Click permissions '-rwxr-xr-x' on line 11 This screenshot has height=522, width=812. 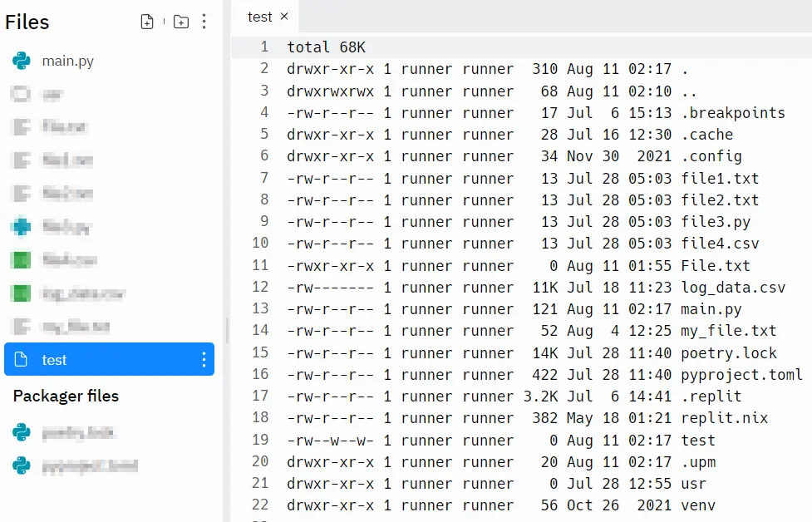[331, 266]
